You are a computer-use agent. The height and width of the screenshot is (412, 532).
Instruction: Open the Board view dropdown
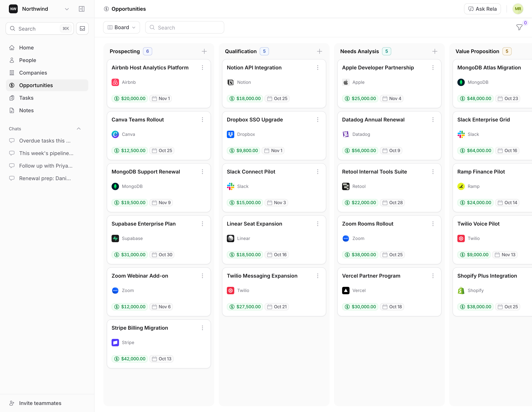point(121,27)
